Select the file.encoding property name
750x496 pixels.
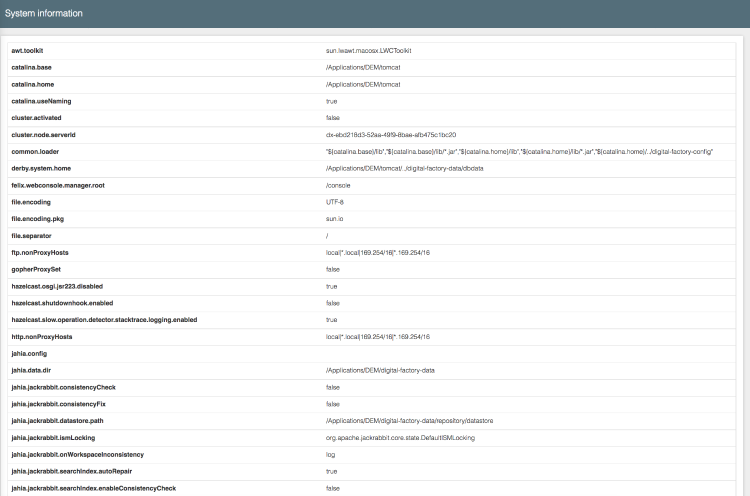point(31,202)
